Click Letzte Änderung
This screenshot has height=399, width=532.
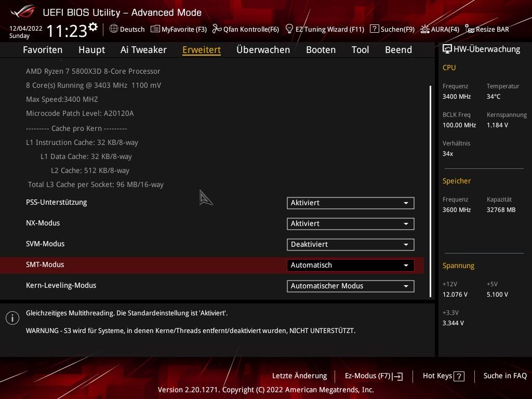coord(300,376)
